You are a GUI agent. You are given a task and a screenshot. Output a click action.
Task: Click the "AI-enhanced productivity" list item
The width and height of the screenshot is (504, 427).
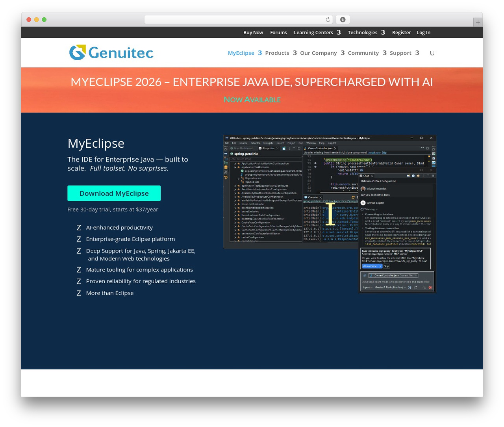(x=119, y=228)
